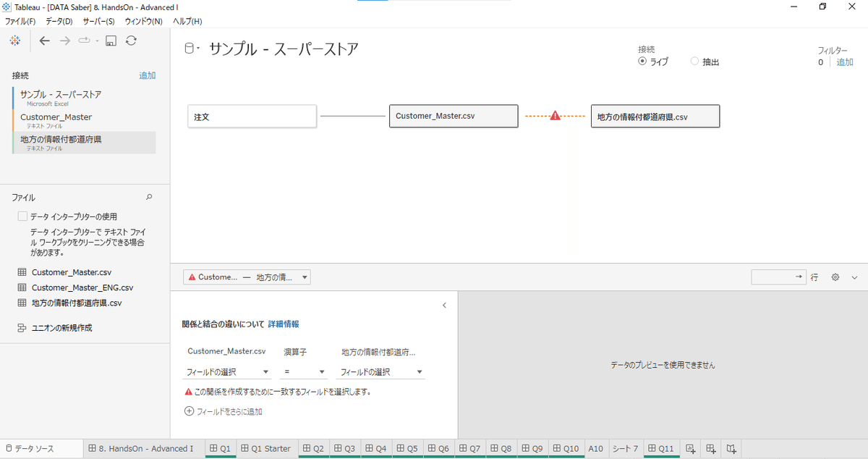Click the plus icon to add more fields
This screenshot has width=868, height=459.
tap(190, 411)
